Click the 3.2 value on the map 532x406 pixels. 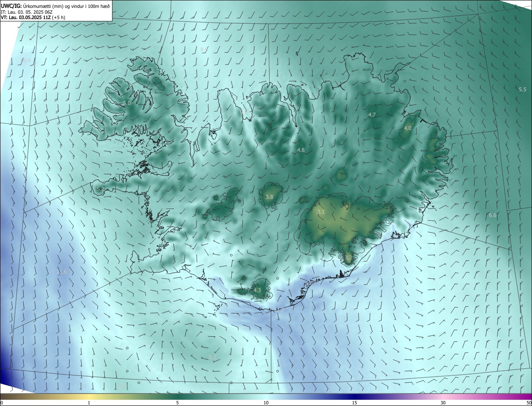(348, 257)
